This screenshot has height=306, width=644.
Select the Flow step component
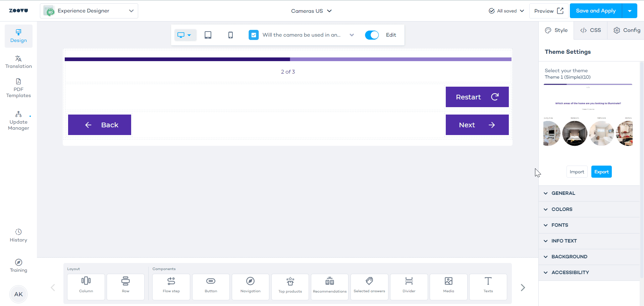coord(171,287)
